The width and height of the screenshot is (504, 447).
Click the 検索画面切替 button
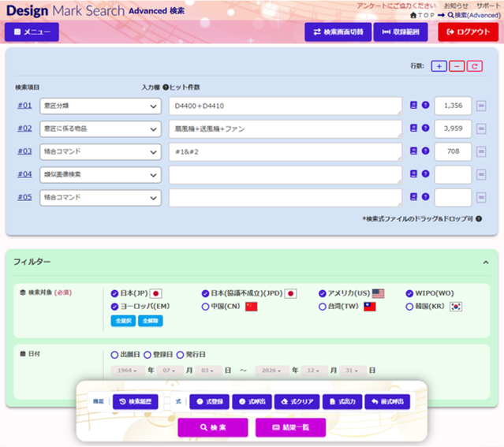[x=338, y=32]
